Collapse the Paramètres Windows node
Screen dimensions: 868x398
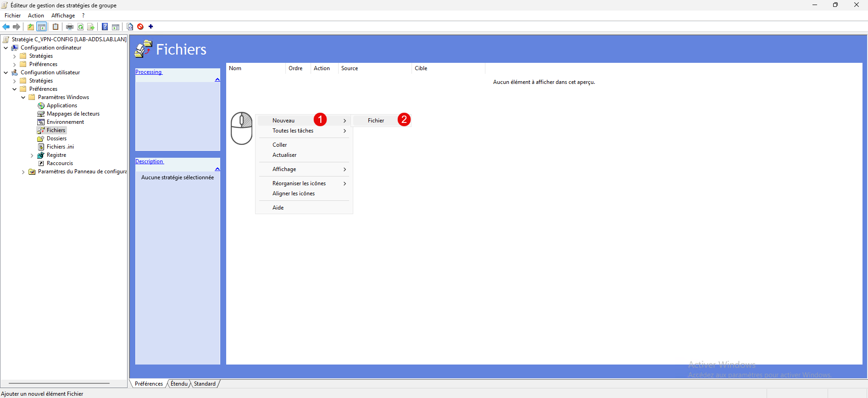(23, 97)
